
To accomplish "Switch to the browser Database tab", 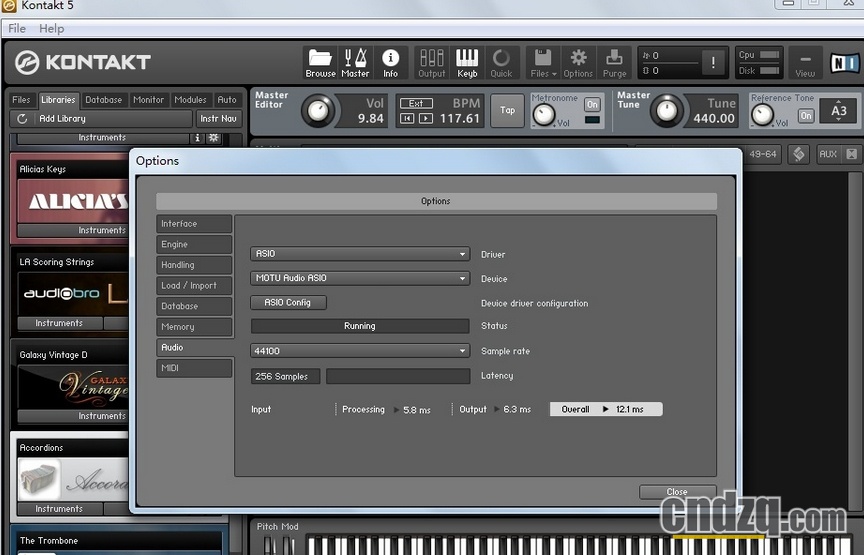I will click(104, 100).
